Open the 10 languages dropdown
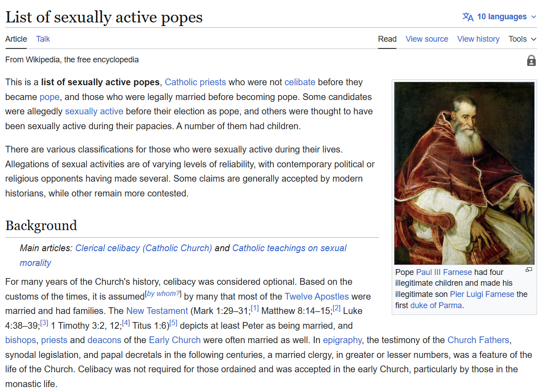This screenshot has height=392, width=542. [499, 17]
